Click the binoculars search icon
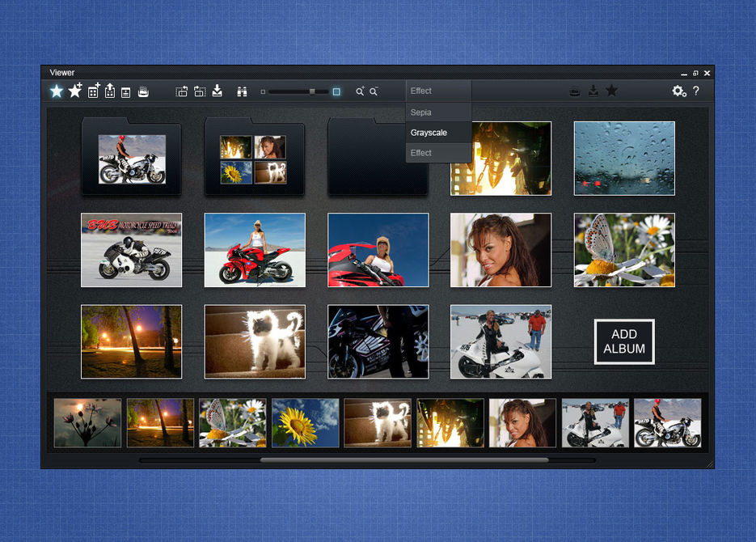This screenshot has width=756, height=542. pos(242,91)
